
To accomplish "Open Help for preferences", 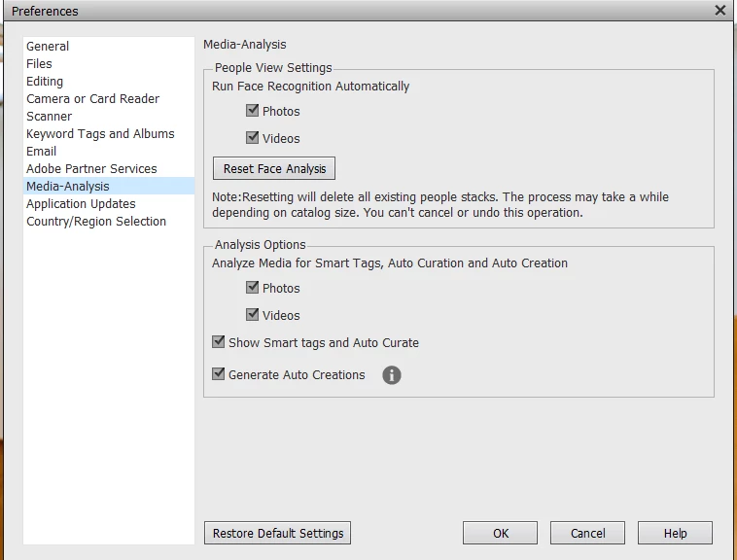I will point(675,533).
